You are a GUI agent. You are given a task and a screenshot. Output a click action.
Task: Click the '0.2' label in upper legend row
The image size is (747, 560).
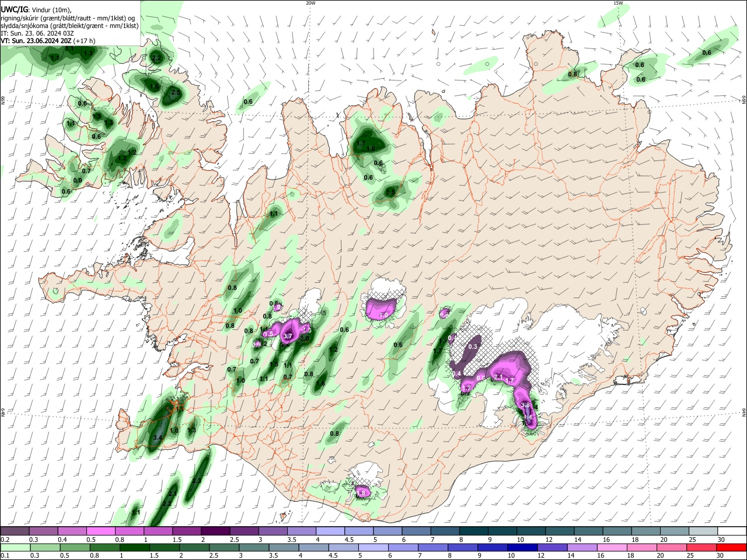pos(5,540)
